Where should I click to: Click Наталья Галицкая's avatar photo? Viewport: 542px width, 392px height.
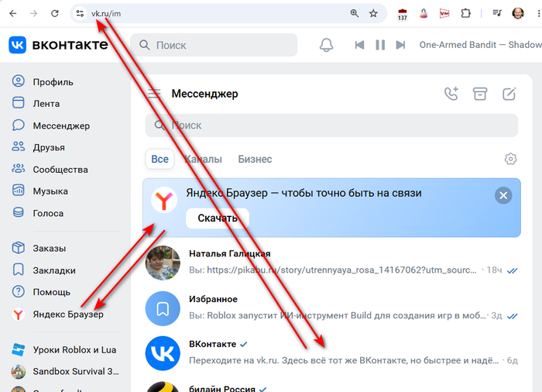pos(163,263)
